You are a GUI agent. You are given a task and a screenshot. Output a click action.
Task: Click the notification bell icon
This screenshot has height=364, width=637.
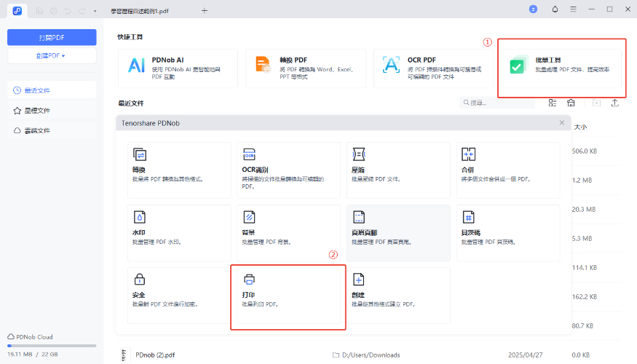click(555, 9)
